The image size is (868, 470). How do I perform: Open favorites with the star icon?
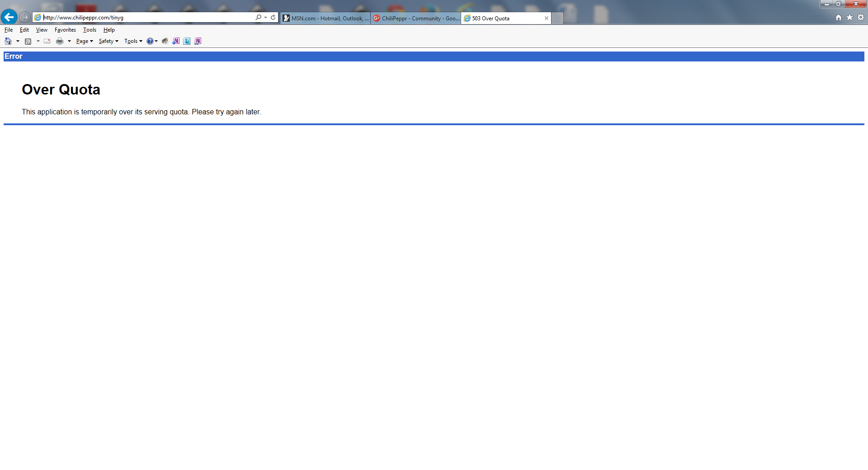(x=849, y=18)
